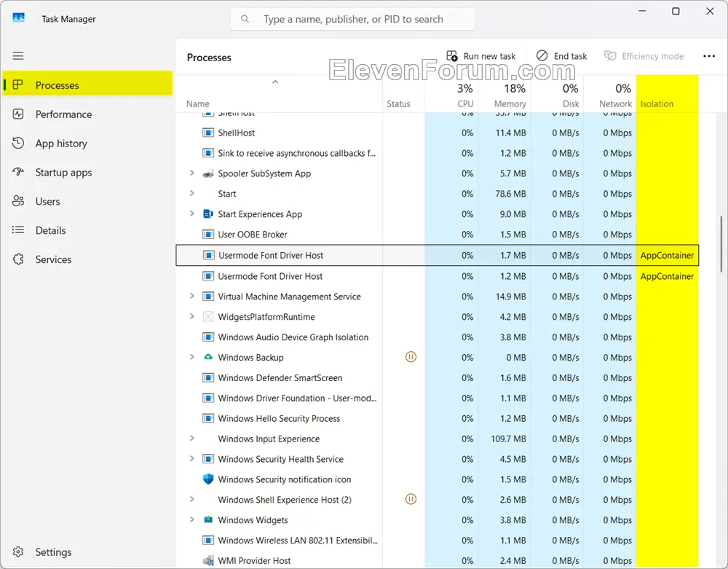Image resolution: width=728 pixels, height=569 pixels.
Task: Expand the Start process group
Action: point(191,193)
